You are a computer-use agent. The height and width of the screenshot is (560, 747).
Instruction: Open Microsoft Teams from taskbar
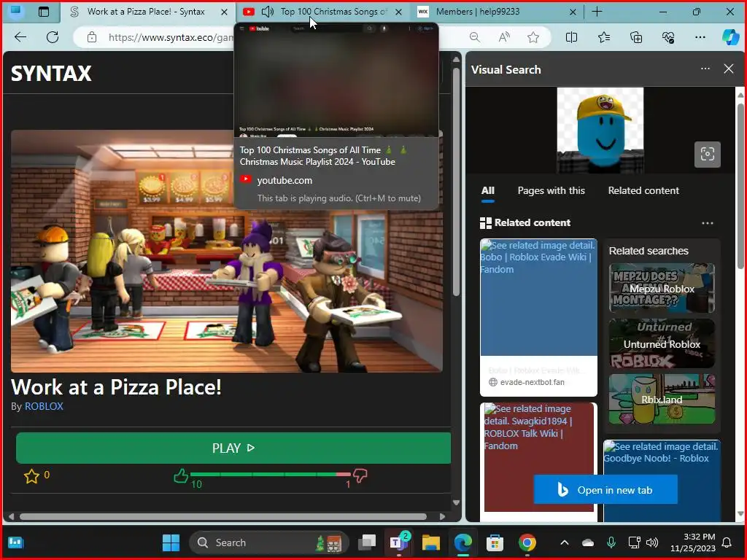click(399, 542)
